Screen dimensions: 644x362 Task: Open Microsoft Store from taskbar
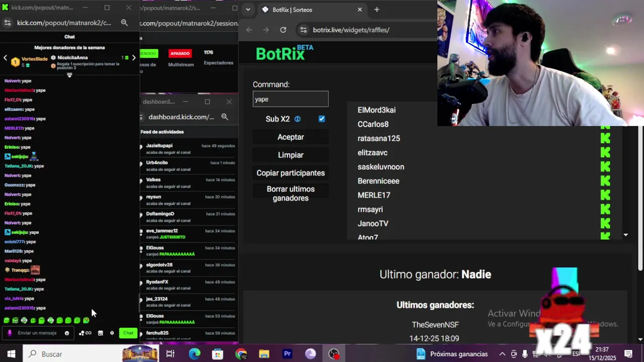tap(217, 354)
